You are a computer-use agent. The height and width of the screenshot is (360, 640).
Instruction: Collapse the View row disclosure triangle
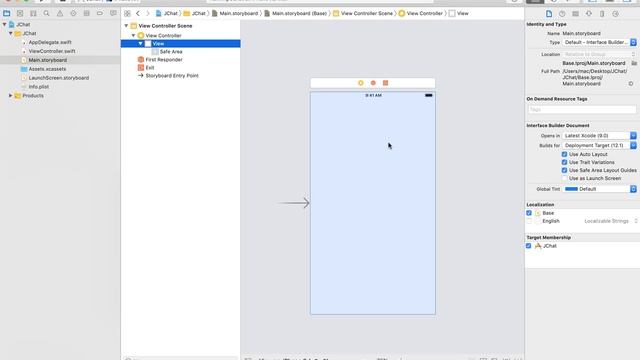point(140,44)
